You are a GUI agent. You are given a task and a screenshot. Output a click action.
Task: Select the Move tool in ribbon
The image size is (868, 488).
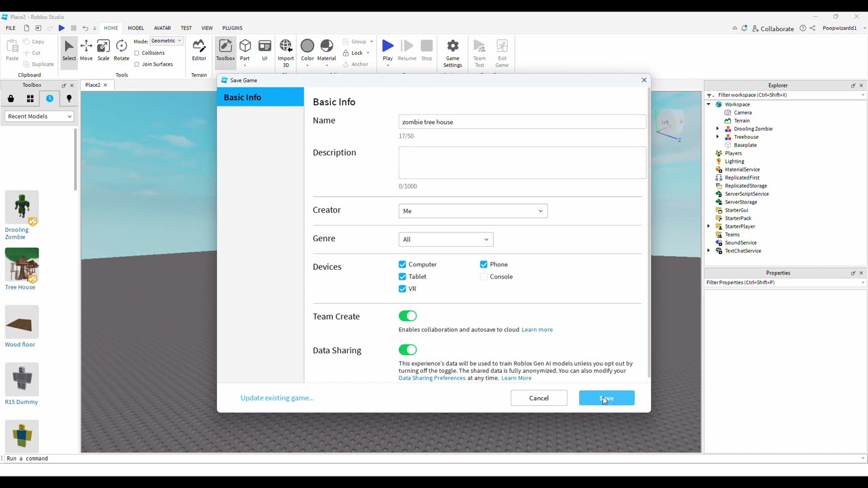[x=86, y=50]
